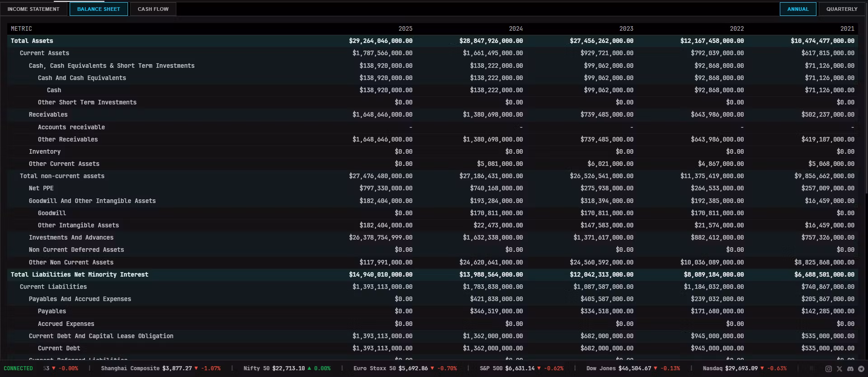This screenshot has width=868, height=377.
Task: Open the X social icon
Action: click(840, 369)
